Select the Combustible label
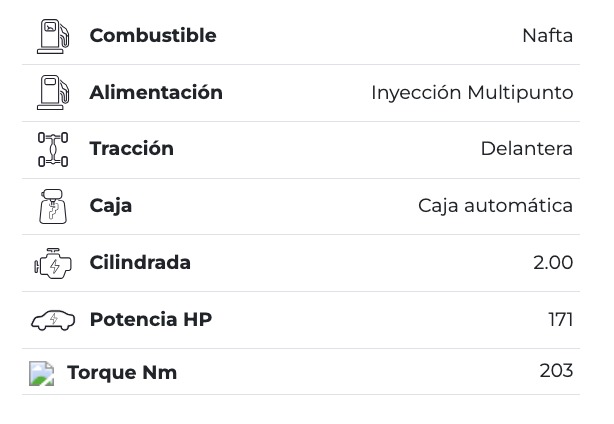The image size is (614, 424). coord(152,36)
